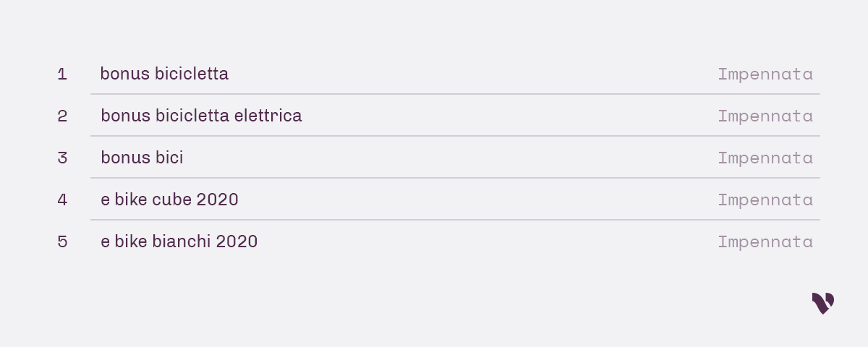Select the 'e bike cube 2020' query
868x347 pixels.
click(169, 200)
